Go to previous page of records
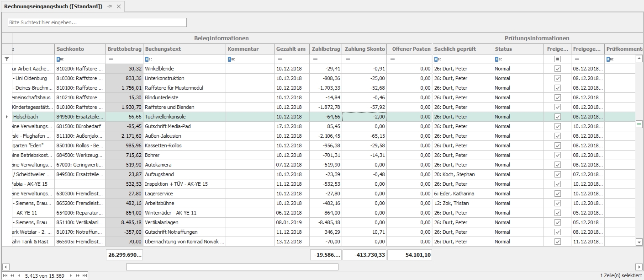644x280 pixels. coord(12,275)
